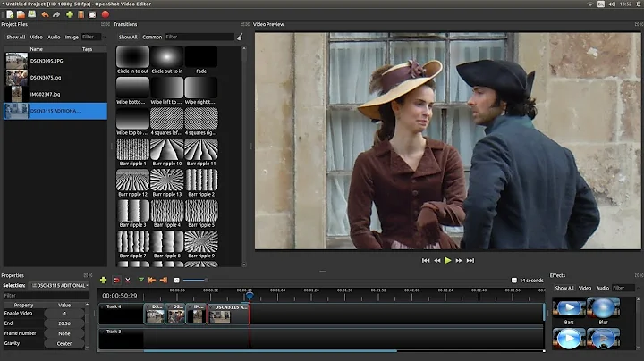Screen dimensions: 644x361
Task: Click the End value 20.56
Action: [x=64, y=323]
